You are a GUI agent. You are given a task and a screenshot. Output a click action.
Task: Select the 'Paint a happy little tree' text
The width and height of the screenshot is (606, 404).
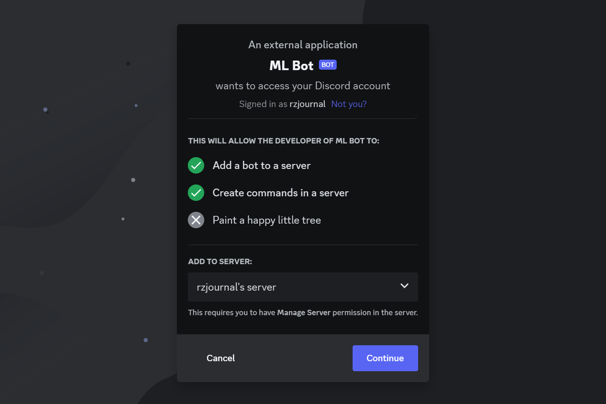pyautogui.click(x=266, y=220)
